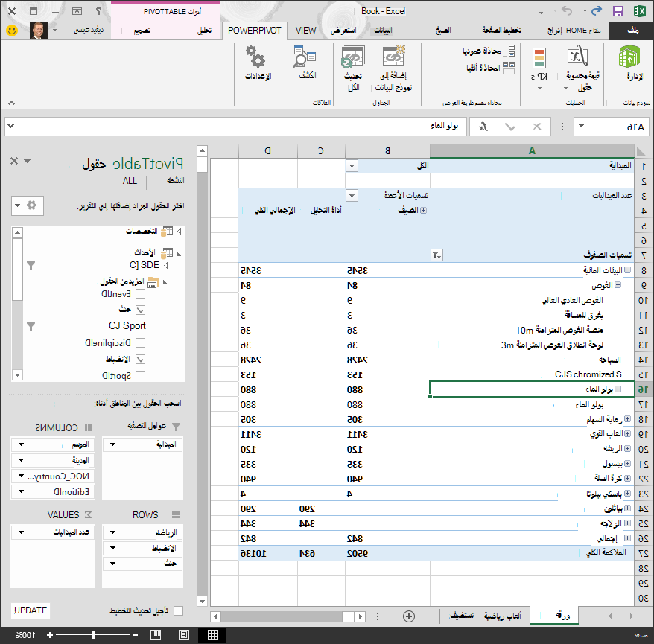Viewport: 654px width, 644px height.
Task: Open the fields pane Tools gear dropdown
Action: (27, 205)
